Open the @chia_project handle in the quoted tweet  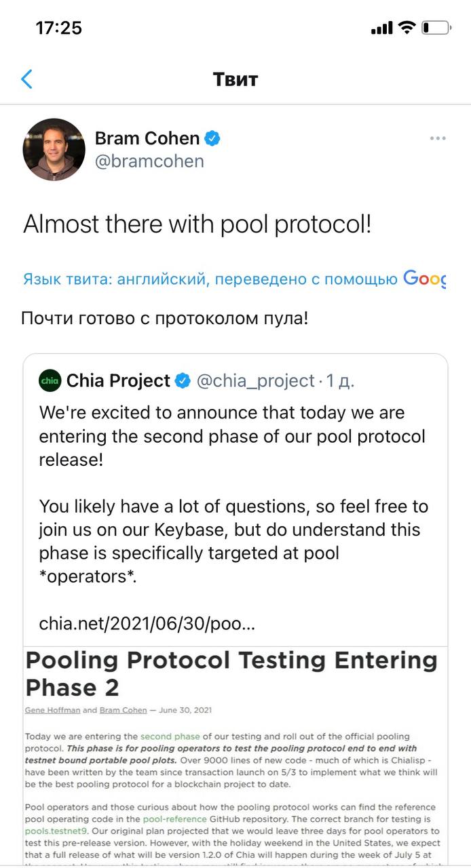[x=256, y=381]
